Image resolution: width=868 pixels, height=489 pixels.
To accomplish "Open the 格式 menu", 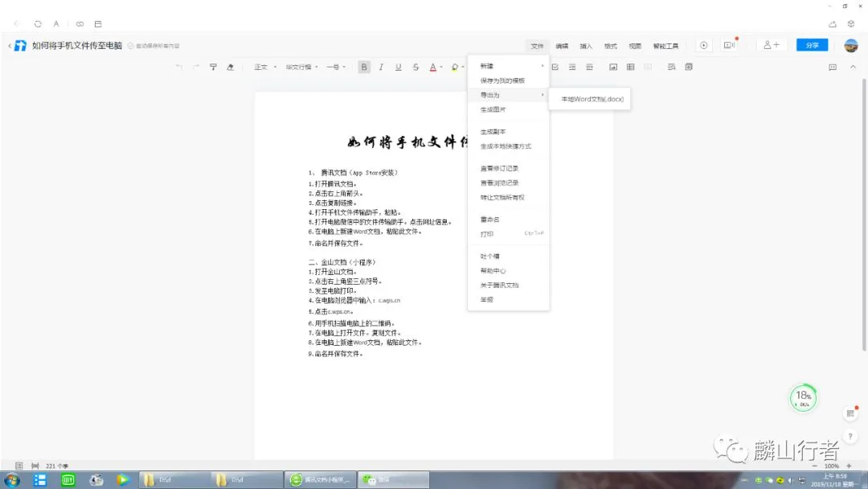I will [611, 46].
